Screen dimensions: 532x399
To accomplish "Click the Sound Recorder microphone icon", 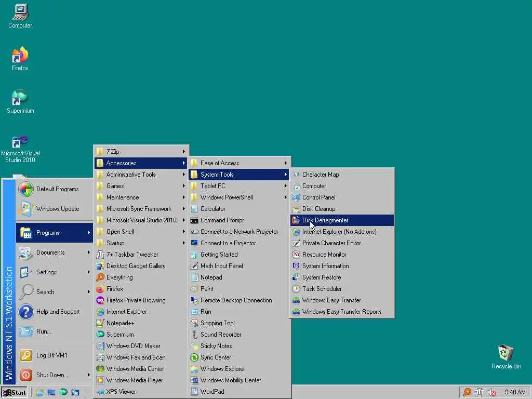I will pos(194,335).
